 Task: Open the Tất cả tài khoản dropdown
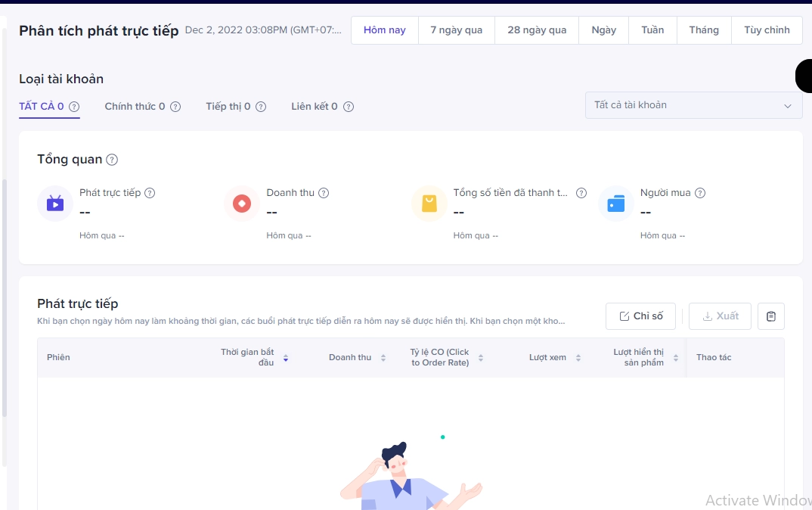(694, 105)
